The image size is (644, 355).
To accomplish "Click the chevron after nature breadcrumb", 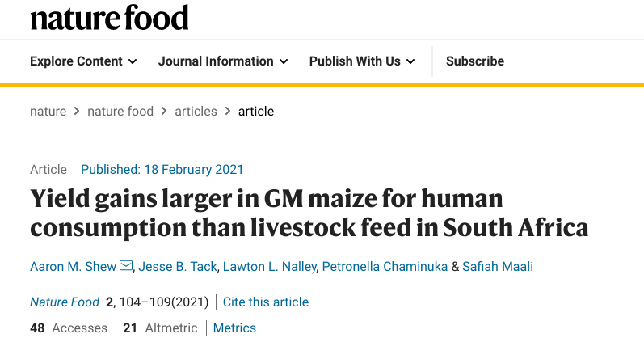I will point(77,112).
